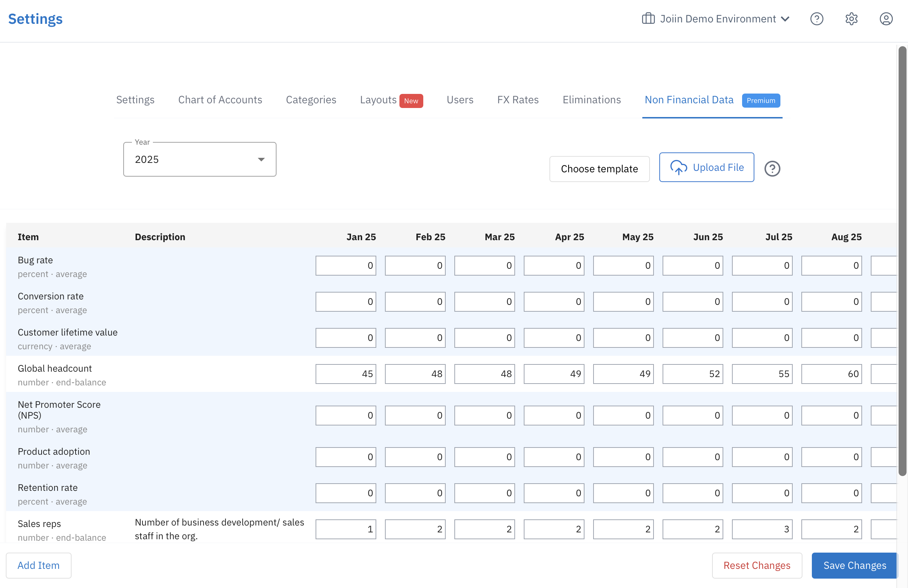Click the New badge on Layouts

(x=411, y=101)
